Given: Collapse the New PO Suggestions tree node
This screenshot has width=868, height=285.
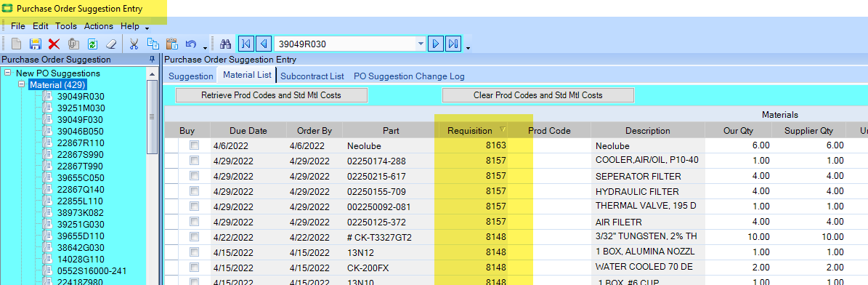Looking at the screenshot, I should [8, 73].
